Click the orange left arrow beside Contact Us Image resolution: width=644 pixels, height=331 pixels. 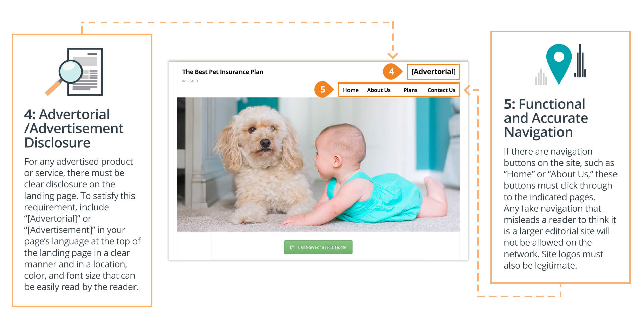pos(467,90)
